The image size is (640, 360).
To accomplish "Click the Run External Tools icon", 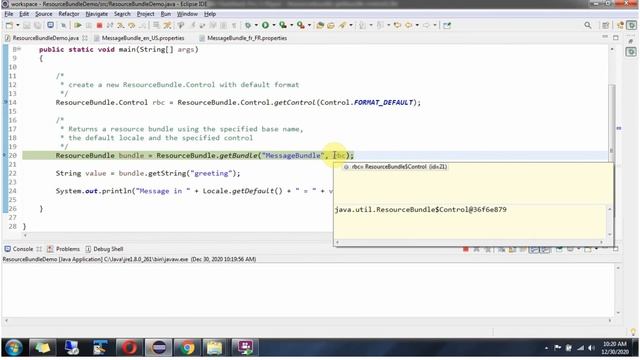I will (301, 25).
